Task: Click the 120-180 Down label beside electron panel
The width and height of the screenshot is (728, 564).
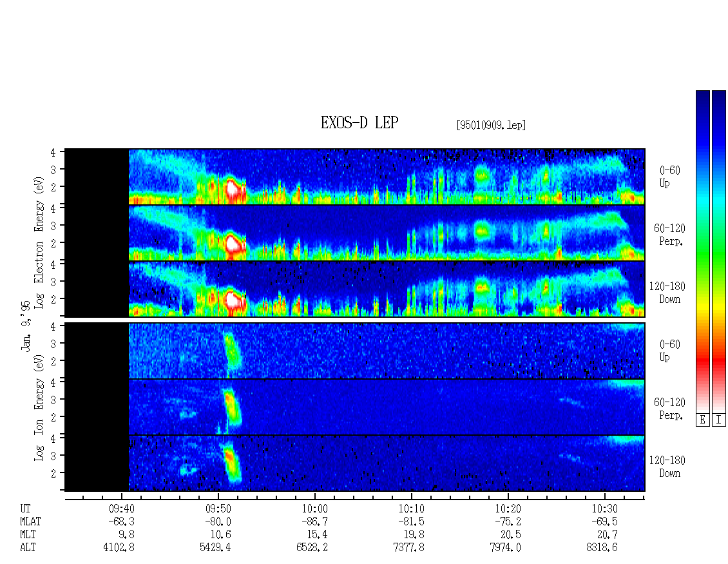Action: pos(667,293)
